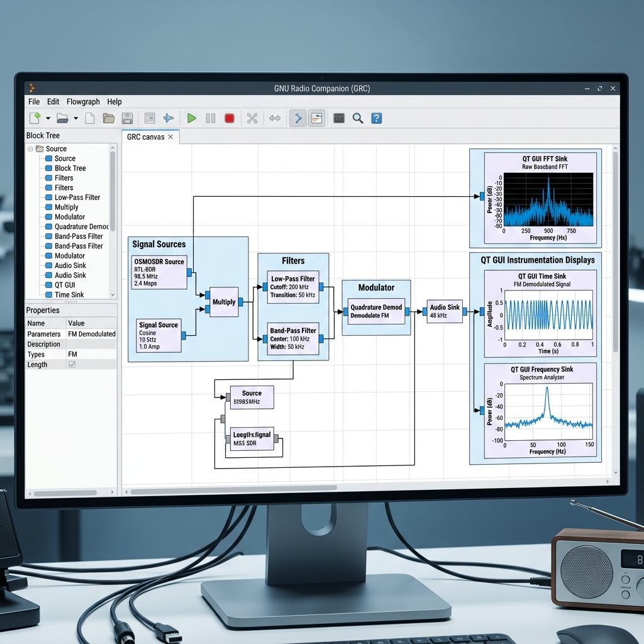Viewport: 644px width, 644px height.
Task: Click the floppy disk save icon
Action: 127,118
